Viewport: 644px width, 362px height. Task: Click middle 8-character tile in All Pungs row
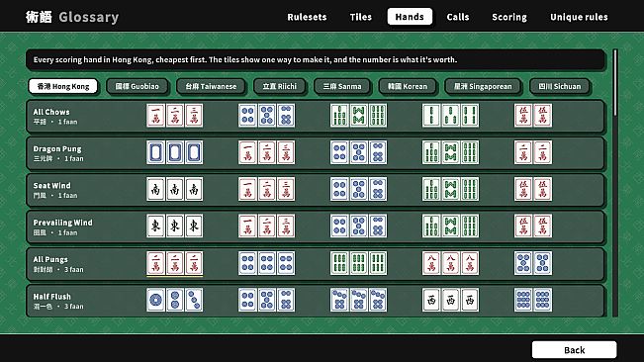click(450, 263)
